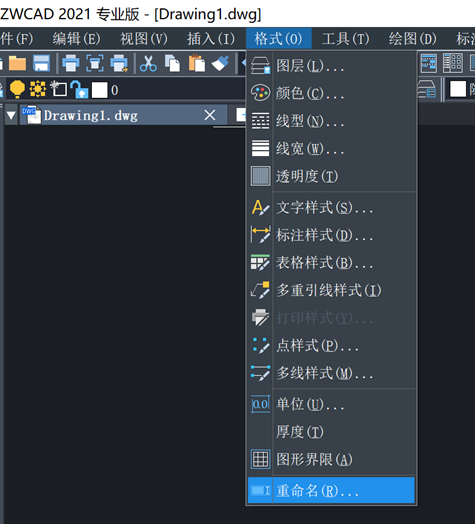Toggle the layer freeze sun icon

tap(38, 89)
